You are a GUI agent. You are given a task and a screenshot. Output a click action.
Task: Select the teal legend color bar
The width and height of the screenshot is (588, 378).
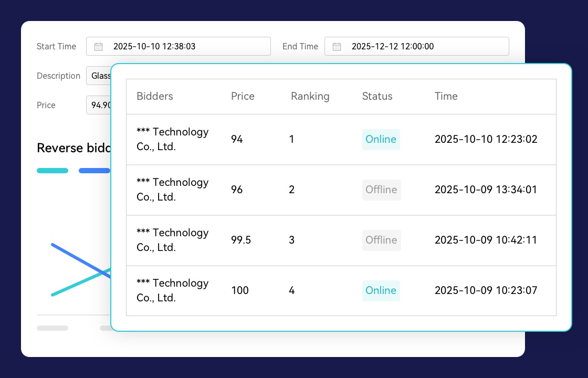pyautogui.click(x=52, y=171)
